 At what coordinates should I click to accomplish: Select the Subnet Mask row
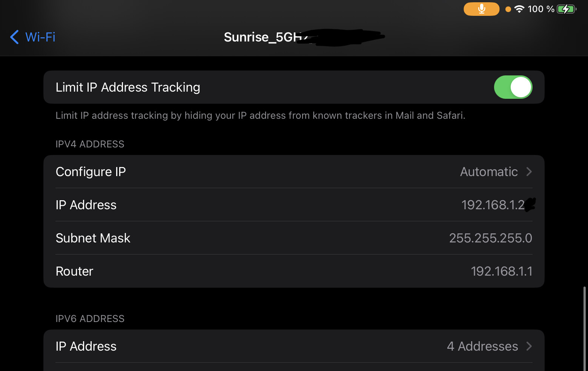point(294,238)
